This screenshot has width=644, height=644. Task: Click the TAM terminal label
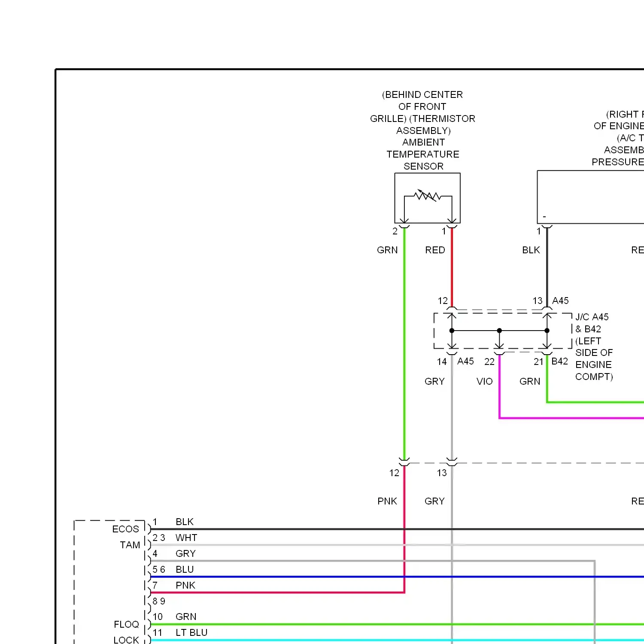pyautogui.click(x=130, y=545)
